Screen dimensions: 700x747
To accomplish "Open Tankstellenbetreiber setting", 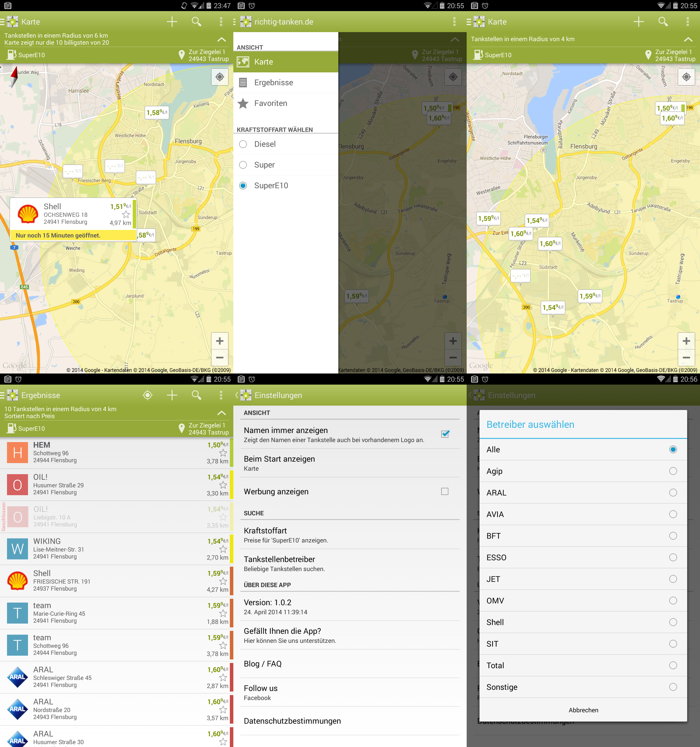I will (350, 563).
